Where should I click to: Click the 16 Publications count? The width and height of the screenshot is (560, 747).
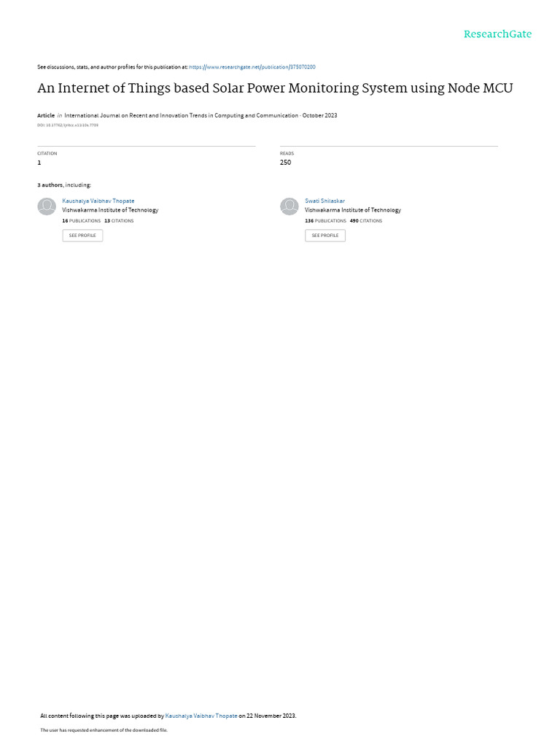click(x=82, y=221)
